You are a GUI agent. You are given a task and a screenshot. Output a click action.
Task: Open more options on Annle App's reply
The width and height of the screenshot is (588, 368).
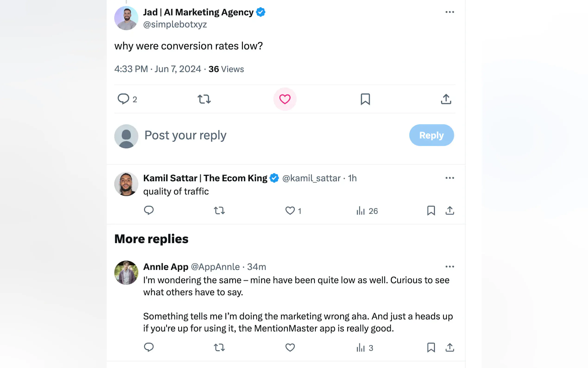point(449,266)
